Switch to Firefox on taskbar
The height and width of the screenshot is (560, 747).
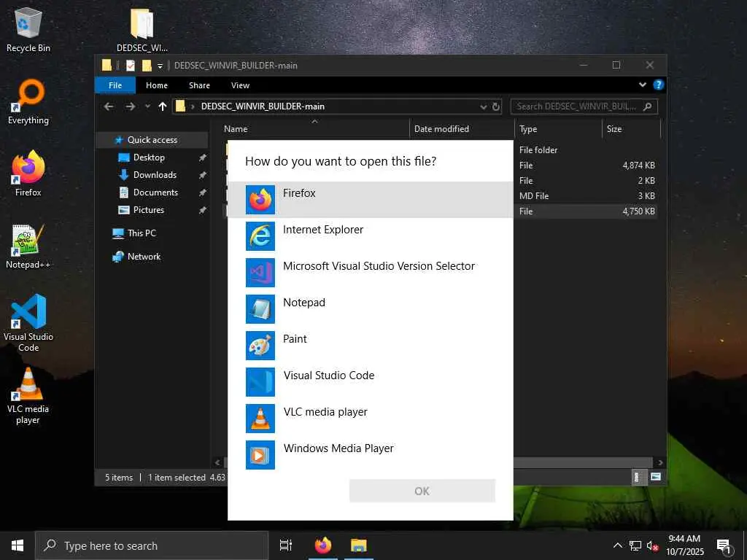323,545
